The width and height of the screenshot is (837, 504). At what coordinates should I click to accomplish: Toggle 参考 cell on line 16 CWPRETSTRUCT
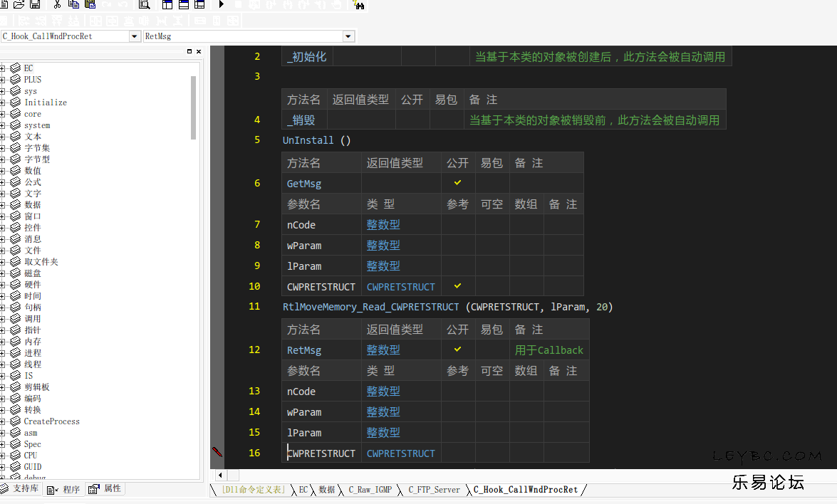pos(457,453)
